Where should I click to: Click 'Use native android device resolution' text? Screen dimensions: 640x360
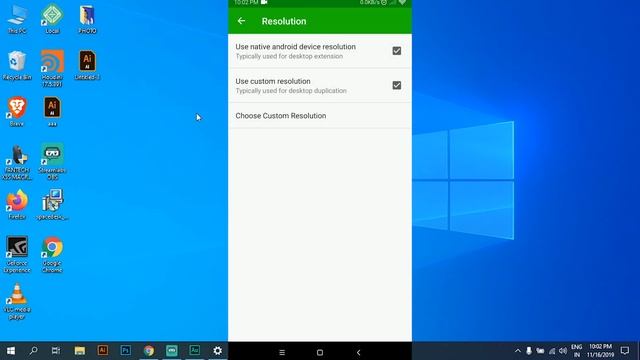click(x=295, y=47)
